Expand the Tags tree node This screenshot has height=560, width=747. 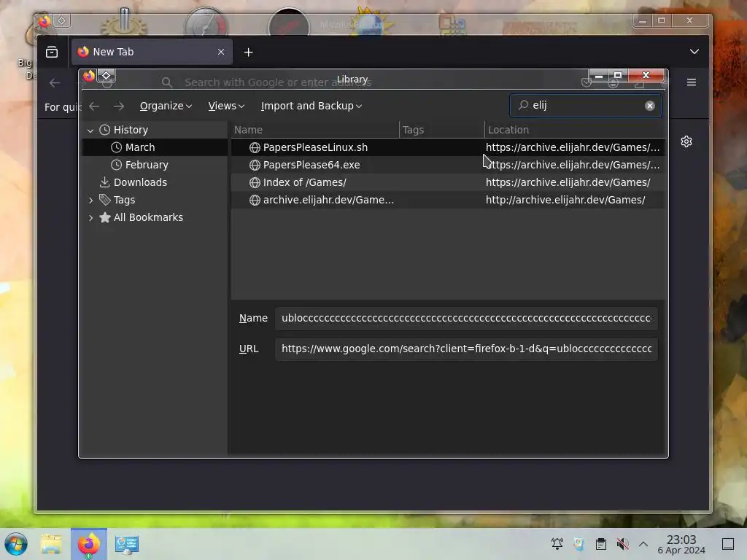coord(90,200)
